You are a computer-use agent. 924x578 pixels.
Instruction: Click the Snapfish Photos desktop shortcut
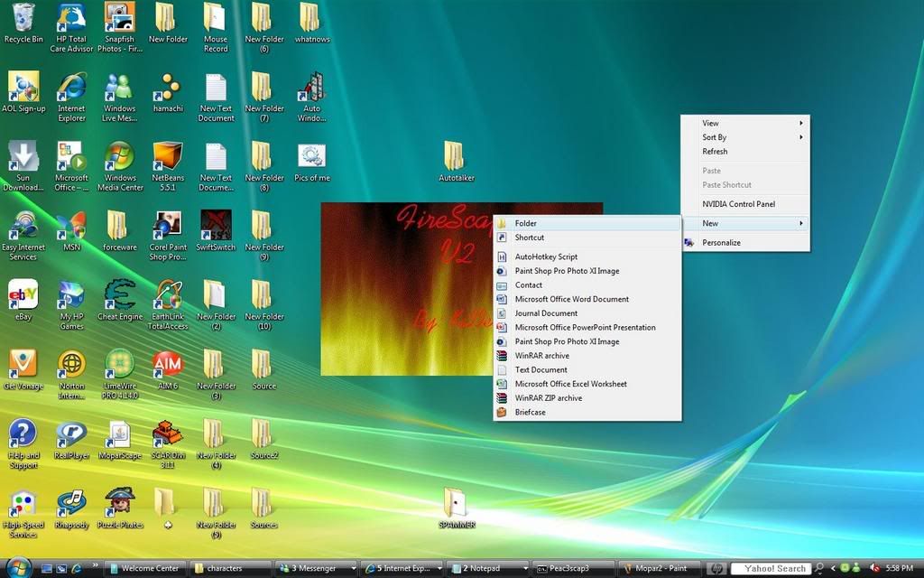[120, 27]
